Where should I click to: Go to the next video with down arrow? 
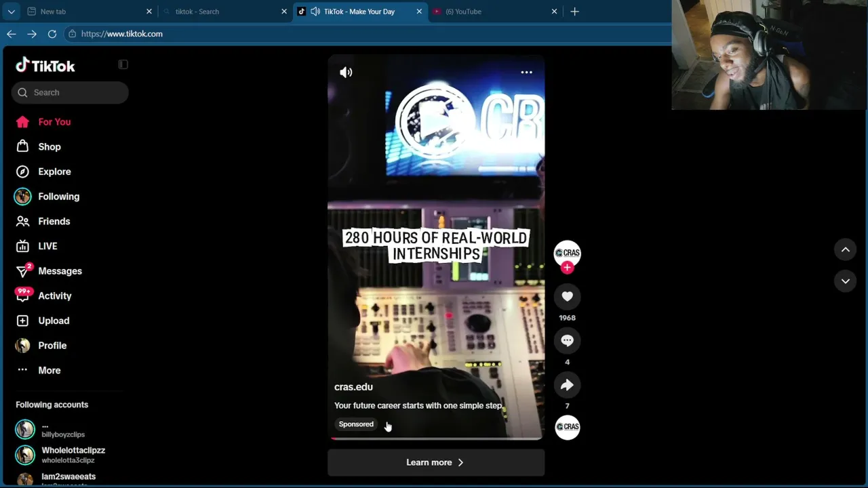[x=846, y=281]
